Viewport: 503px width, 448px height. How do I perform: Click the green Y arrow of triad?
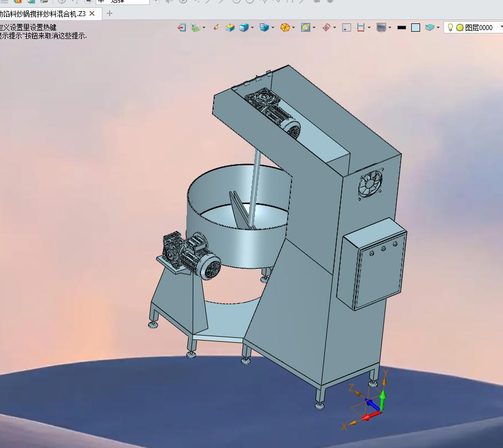pyautogui.click(x=382, y=401)
